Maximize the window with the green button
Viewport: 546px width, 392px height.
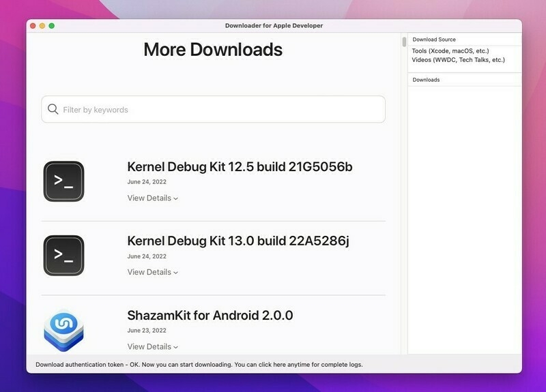pyautogui.click(x=52, y=26)
